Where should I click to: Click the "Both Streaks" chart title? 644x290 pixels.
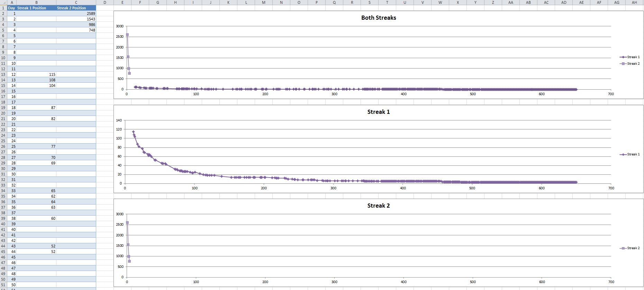[x=378, y=18]
